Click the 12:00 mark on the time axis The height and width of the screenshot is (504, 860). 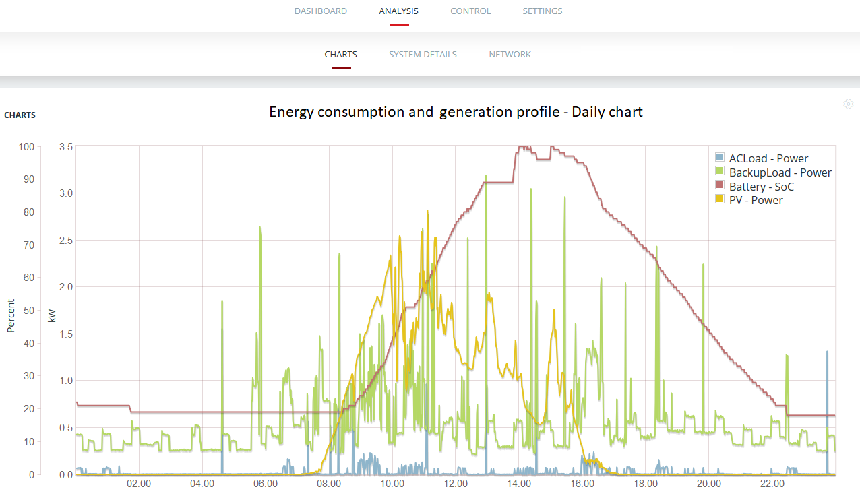pos(456,484)
